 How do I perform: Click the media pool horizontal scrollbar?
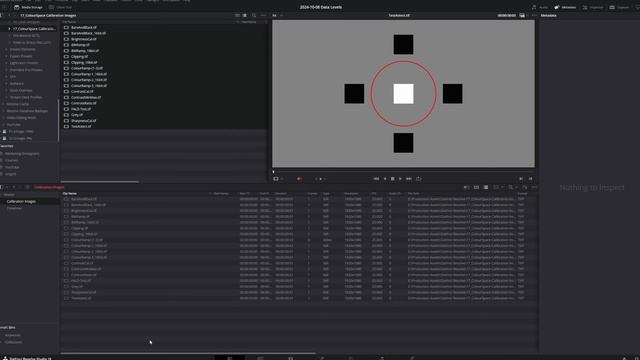click(x=188, y=353)
